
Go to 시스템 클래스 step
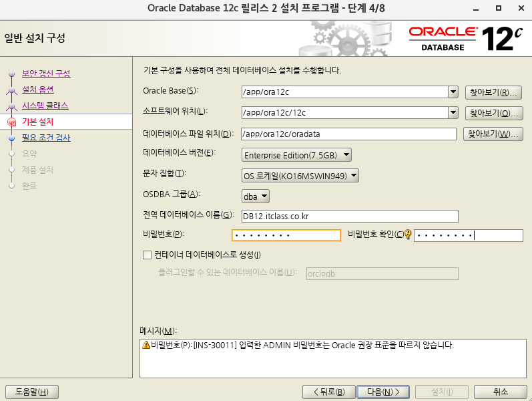(x=45, y=106)
